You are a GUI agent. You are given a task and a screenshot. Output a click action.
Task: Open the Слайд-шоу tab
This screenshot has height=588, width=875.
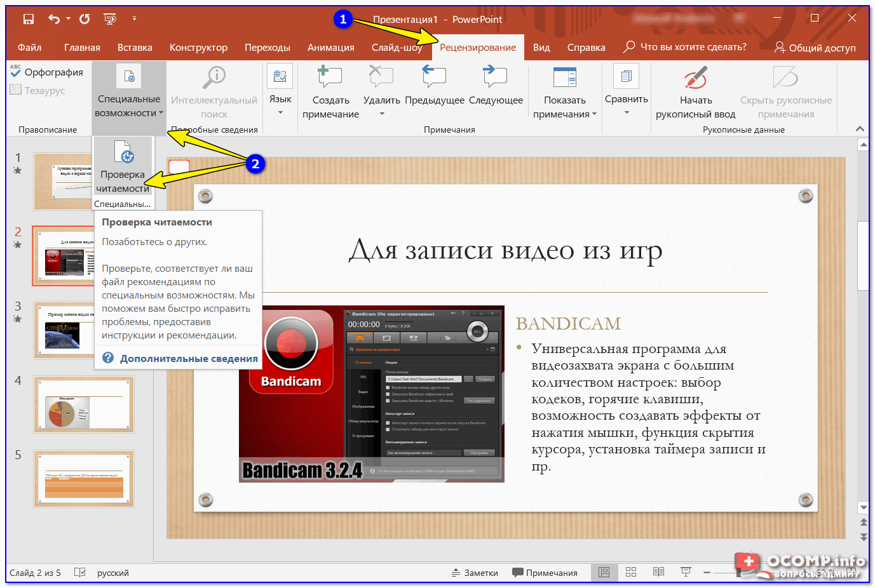pos(397,47)
